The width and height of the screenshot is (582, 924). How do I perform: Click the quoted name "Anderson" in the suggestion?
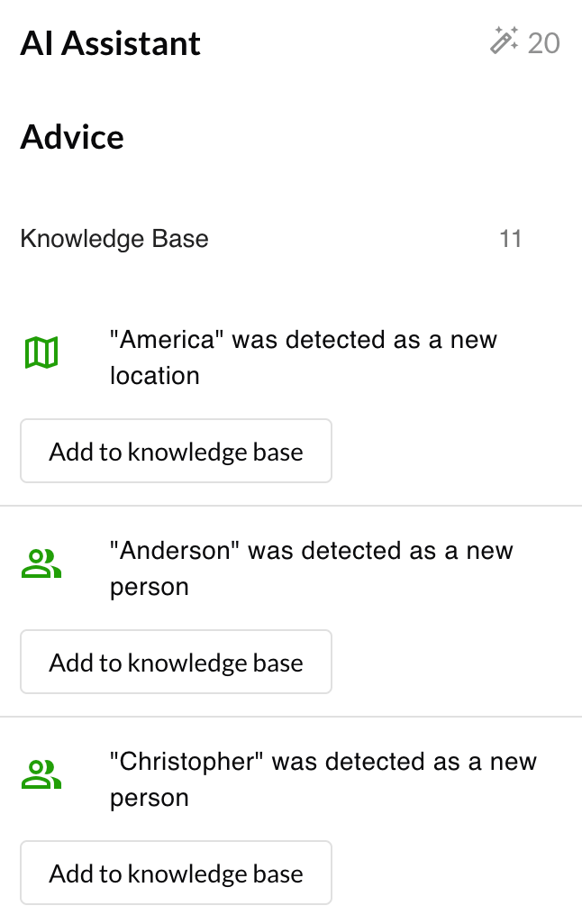click(176, 551)
